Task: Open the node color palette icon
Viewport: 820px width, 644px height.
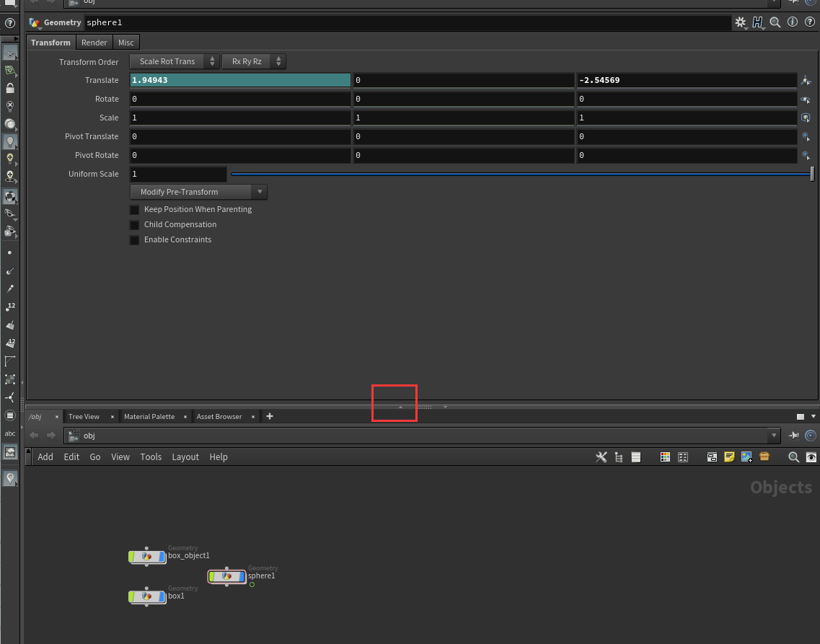Action: click(x=665, y=457)
